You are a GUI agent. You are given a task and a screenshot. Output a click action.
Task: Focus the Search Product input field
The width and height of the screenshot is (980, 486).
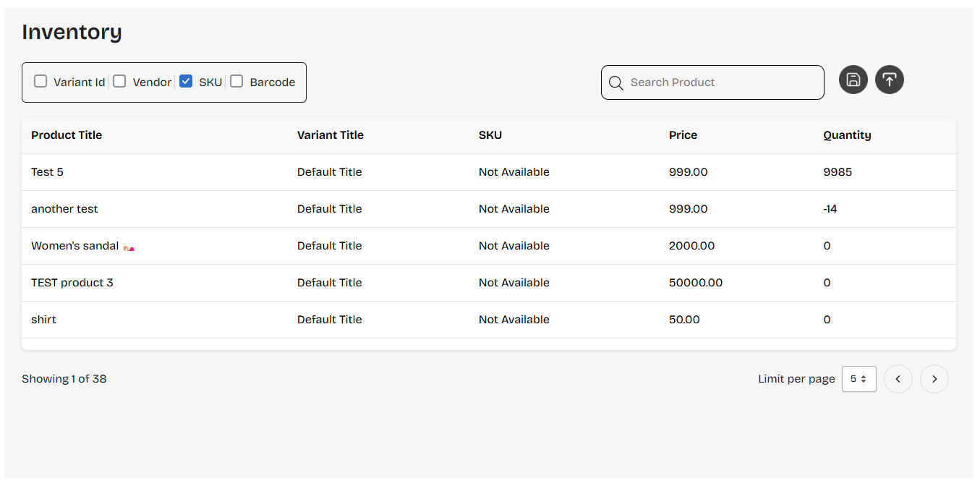tap(720, 82)
